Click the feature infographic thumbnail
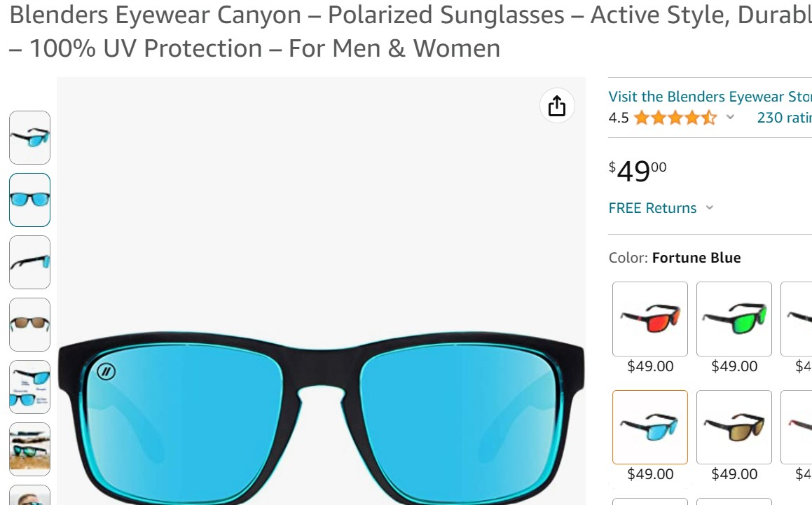This screenshot has height=505, width=812. coord(29,387)
